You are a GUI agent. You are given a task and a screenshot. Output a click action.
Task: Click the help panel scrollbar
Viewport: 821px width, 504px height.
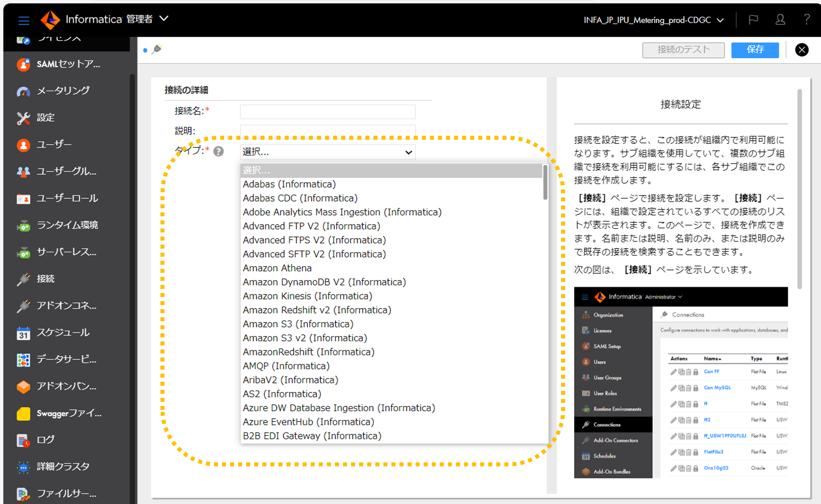pyautogui.click(x=799, y=189)
